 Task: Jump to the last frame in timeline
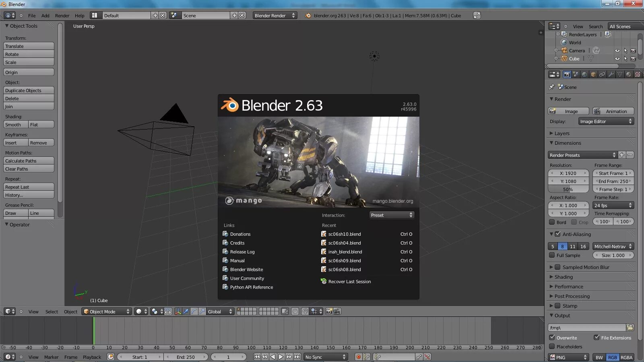[297, 357]
